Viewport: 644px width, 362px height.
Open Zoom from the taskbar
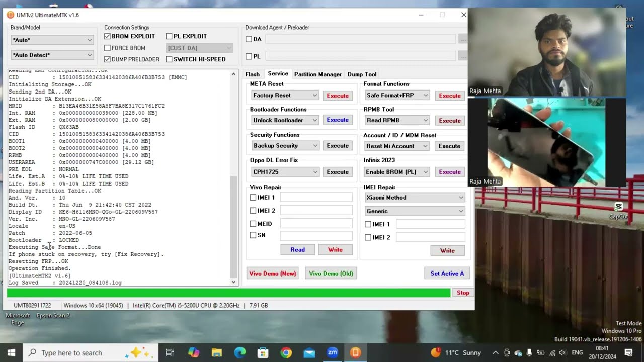click(333, 352)
